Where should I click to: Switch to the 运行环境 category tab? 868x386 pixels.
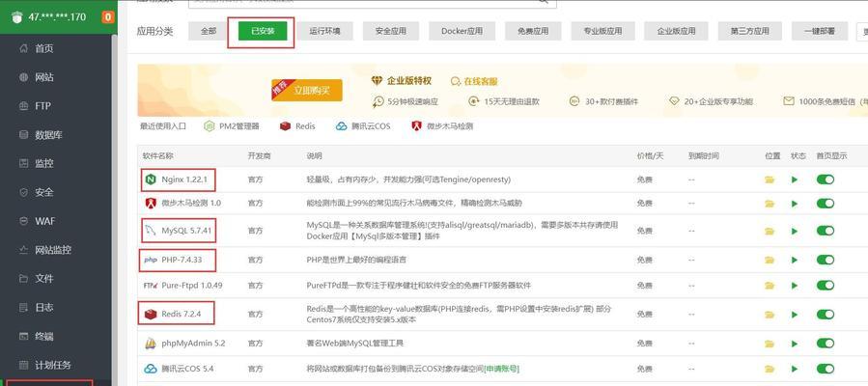pyautogui.click(x=324, y=31)
